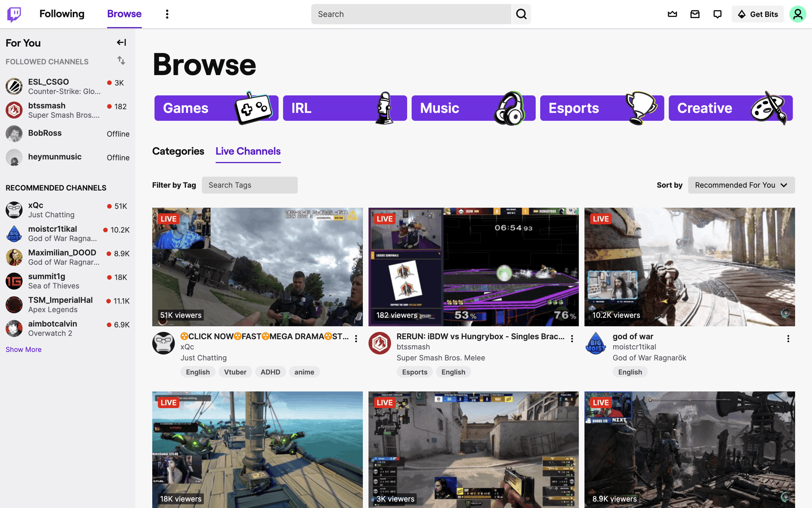Open the Twitch home logo

point(14,14)
